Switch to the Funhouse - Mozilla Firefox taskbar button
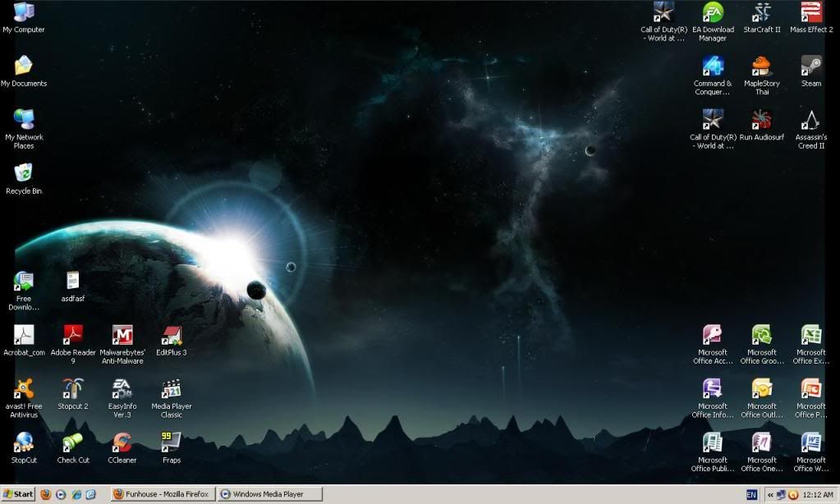 coord(163,494)
